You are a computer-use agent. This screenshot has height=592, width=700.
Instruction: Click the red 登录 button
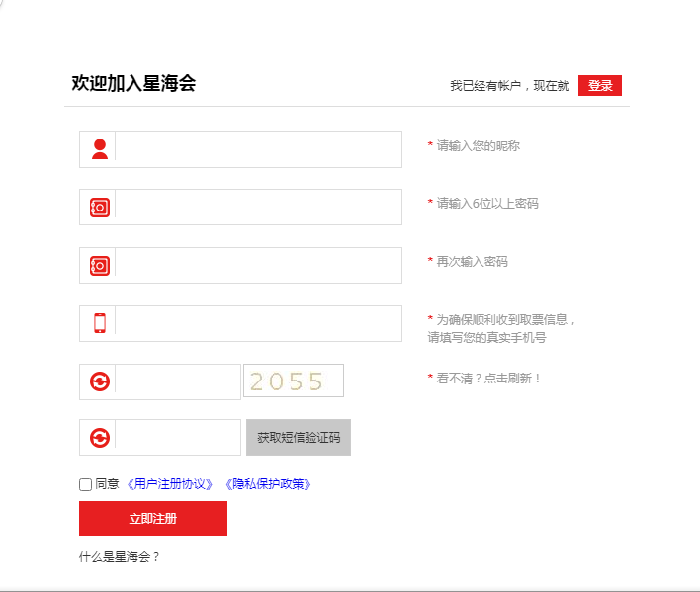pyautogui.click(x=600, y=85)
